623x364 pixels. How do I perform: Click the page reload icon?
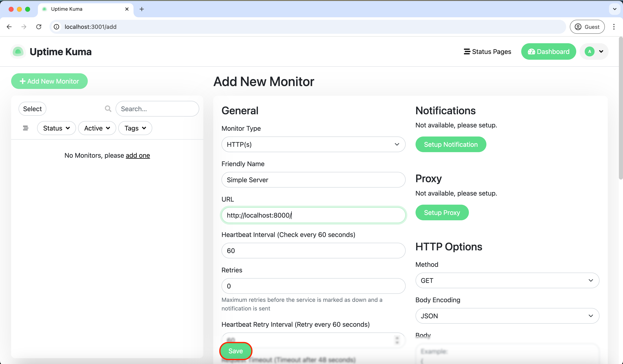[39, 27]
